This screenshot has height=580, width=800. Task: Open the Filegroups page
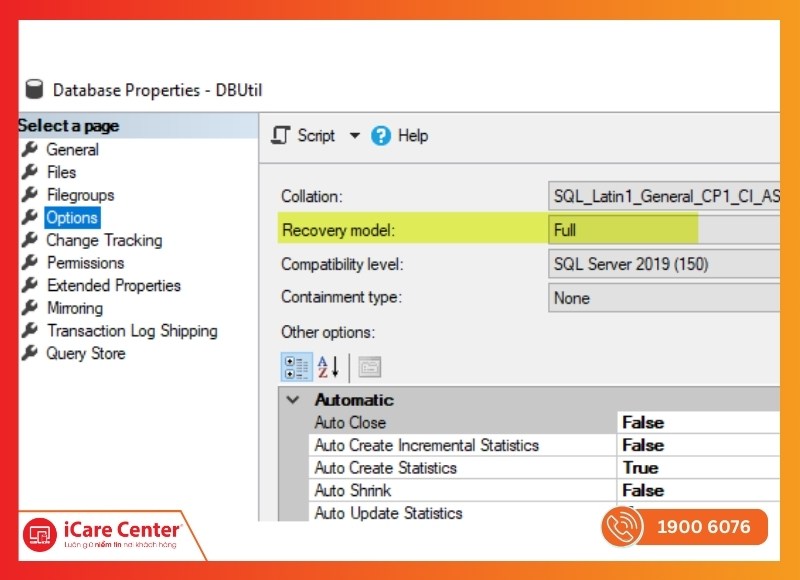coord(81,195)
